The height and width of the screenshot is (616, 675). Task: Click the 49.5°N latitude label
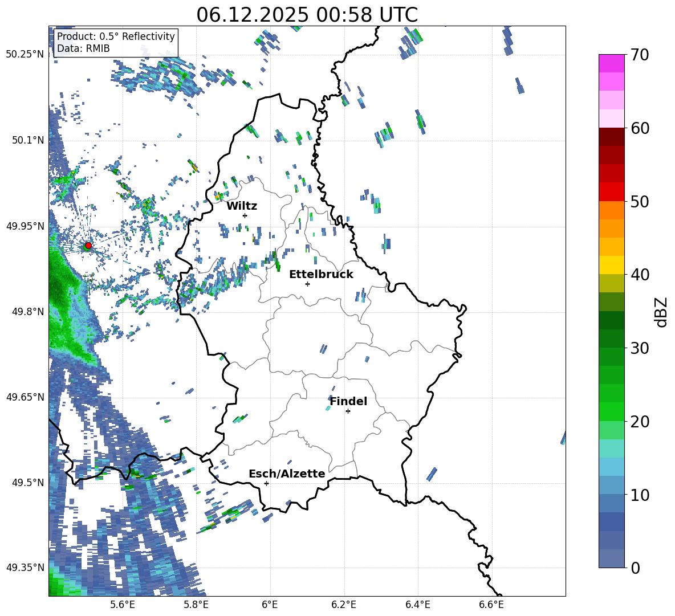click(x=27, y=482)
